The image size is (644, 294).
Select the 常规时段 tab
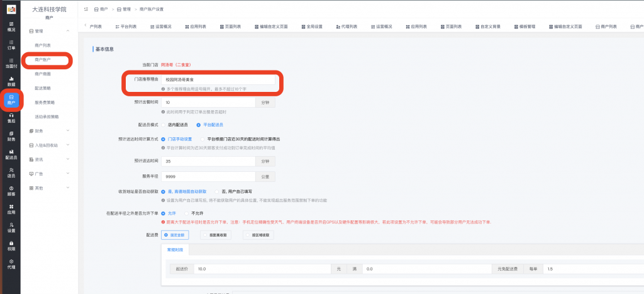(x=175, y=249)
